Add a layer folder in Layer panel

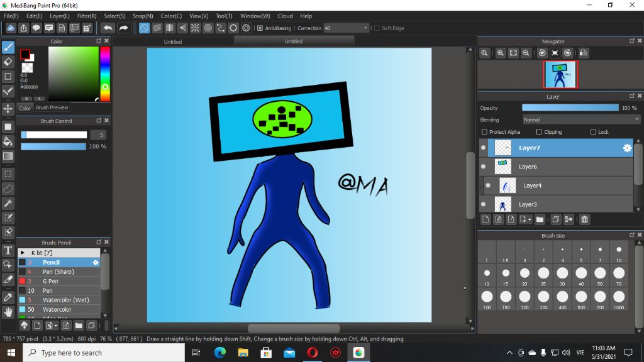[540, 219]
